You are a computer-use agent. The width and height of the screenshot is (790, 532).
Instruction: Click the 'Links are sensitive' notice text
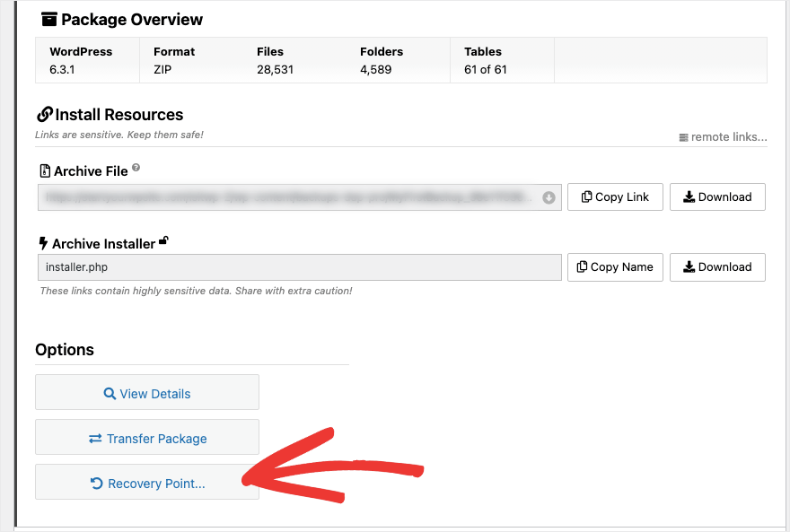118,135
